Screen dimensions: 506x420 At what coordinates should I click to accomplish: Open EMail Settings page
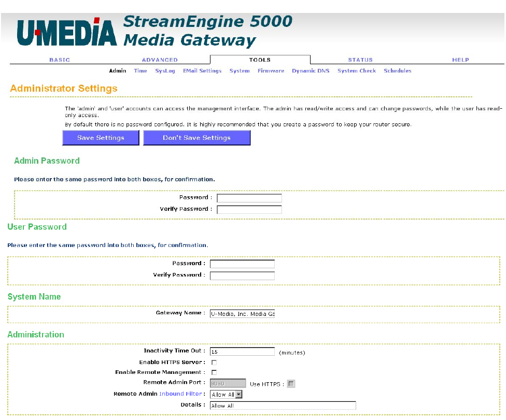click(x=202, y=70)
